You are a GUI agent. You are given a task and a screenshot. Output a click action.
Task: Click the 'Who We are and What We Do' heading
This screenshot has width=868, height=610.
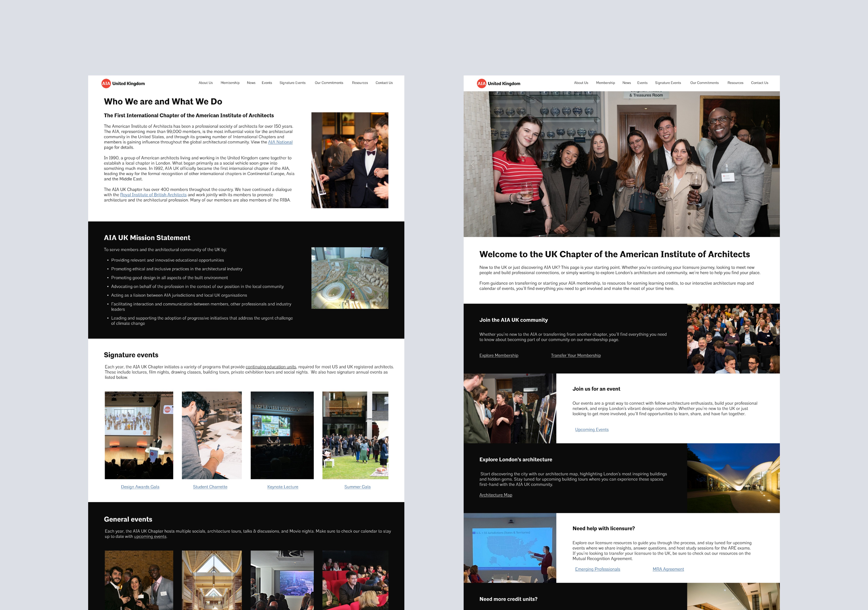[x=163, y=102]
